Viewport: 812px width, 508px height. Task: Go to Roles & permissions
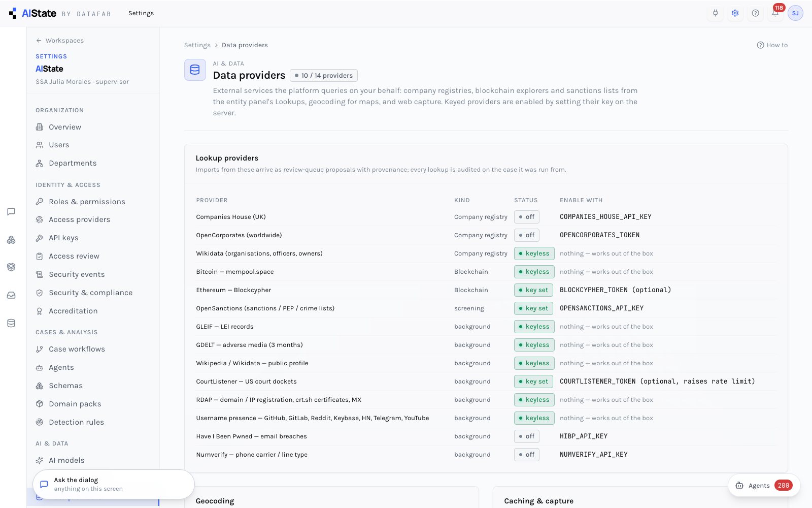click(93, 202)
